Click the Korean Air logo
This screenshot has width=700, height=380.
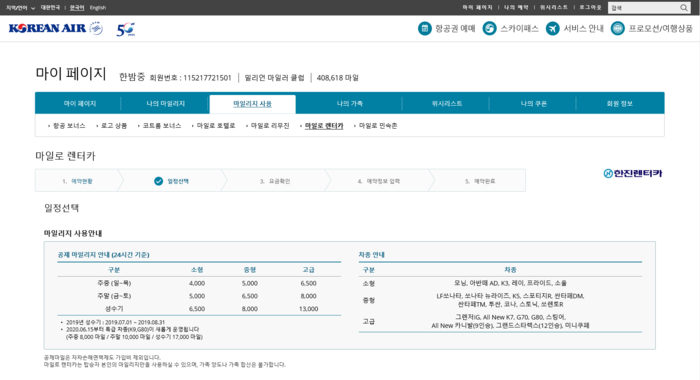tap(56, 29)
